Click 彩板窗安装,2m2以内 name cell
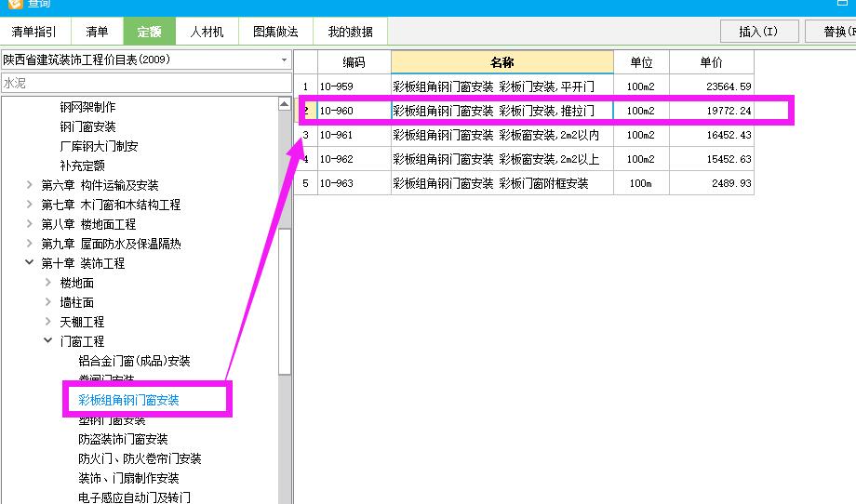This screenshot has width=856, height=504. click(x=502, y=135)
